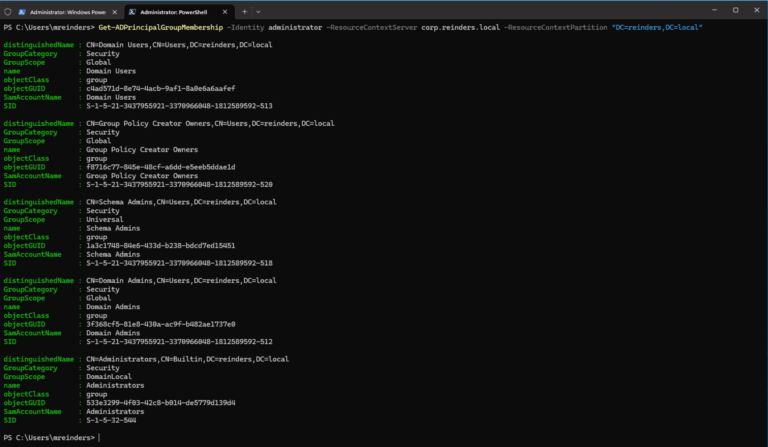Click PowerShell icon on second tab
Viewport: 768px width, 447px height.
[132, 12]
